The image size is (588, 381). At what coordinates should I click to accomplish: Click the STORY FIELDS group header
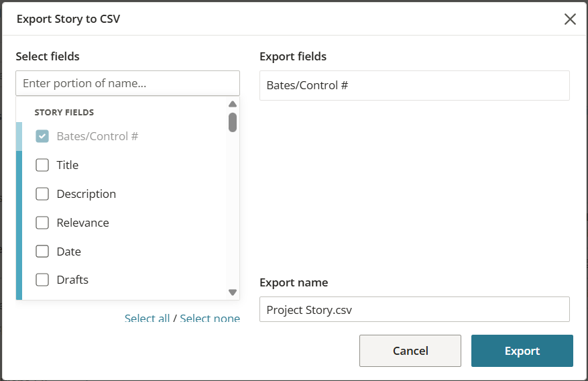[64, 113]
